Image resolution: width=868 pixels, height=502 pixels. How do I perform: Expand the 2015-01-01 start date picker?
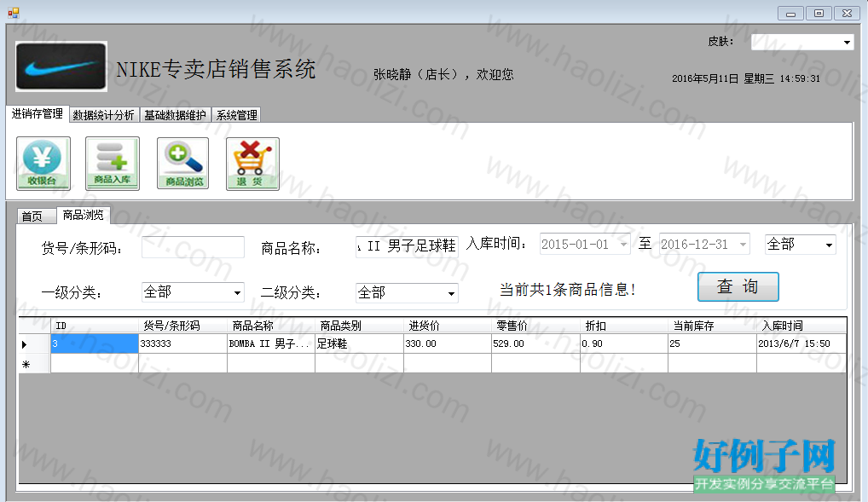[624, 244]
